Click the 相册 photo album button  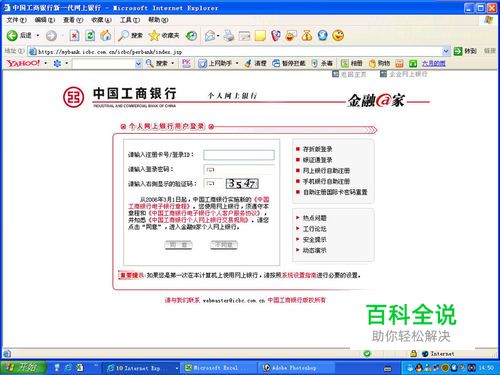[x=351, y=63]
